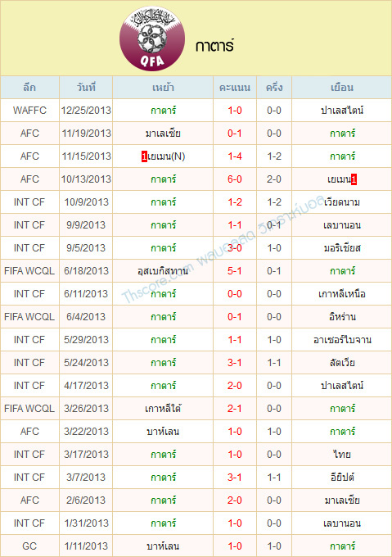Select home team บาห์เลน on 3/22/2013
392x557 pixels.
click(163, 431)
